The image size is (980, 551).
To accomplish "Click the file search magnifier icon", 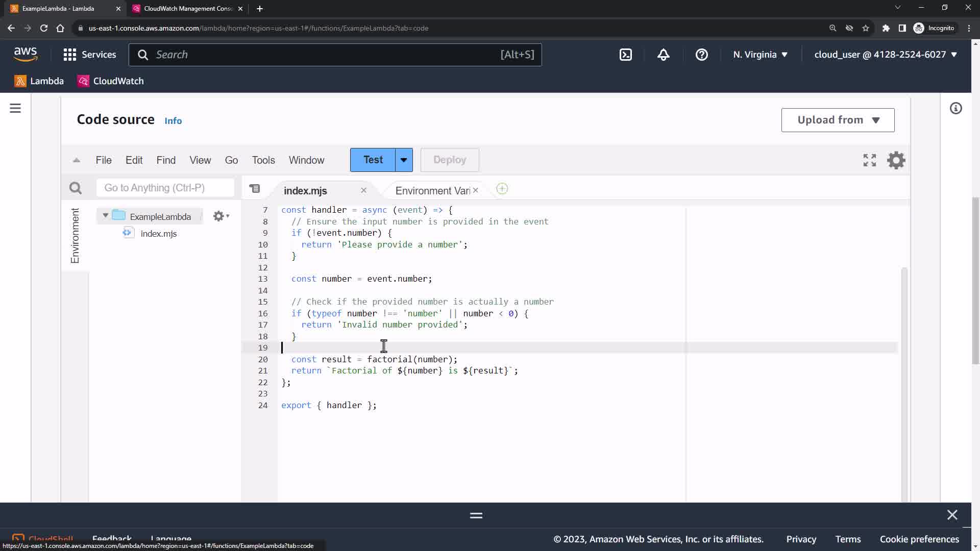I will coord(76,188).
